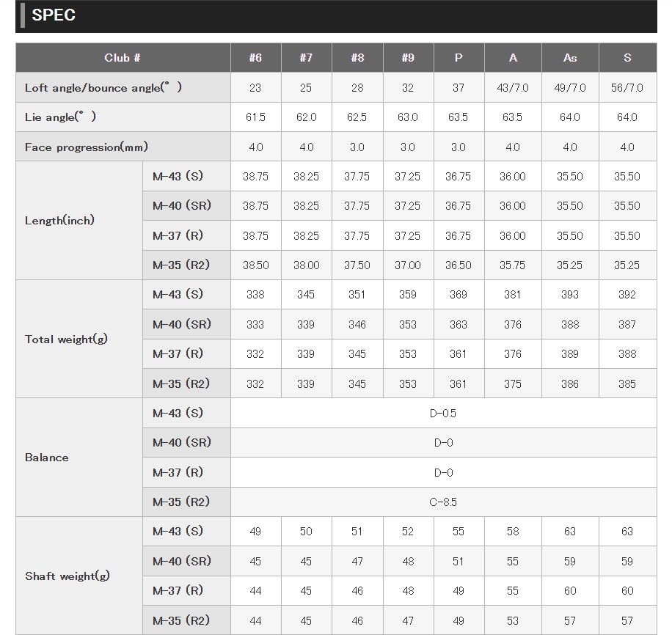Select the P column header
This screenshot has height=635, width=672.
click(x=459, y=58)
